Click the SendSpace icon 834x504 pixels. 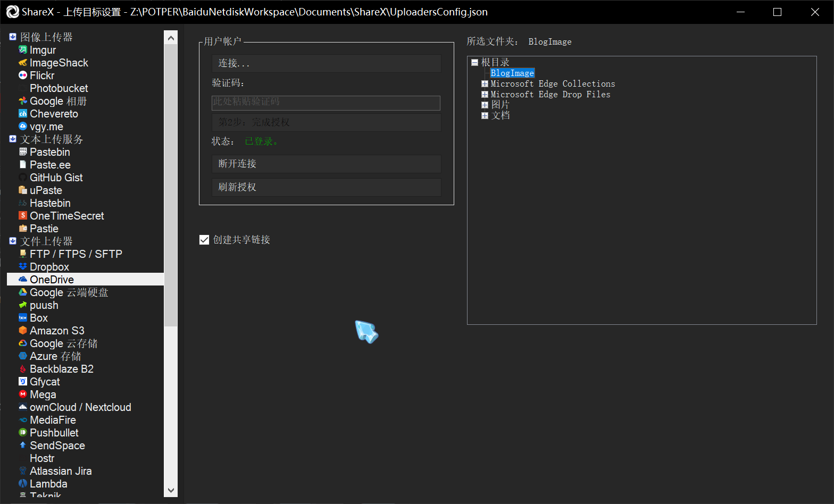[x=23, y=446]
